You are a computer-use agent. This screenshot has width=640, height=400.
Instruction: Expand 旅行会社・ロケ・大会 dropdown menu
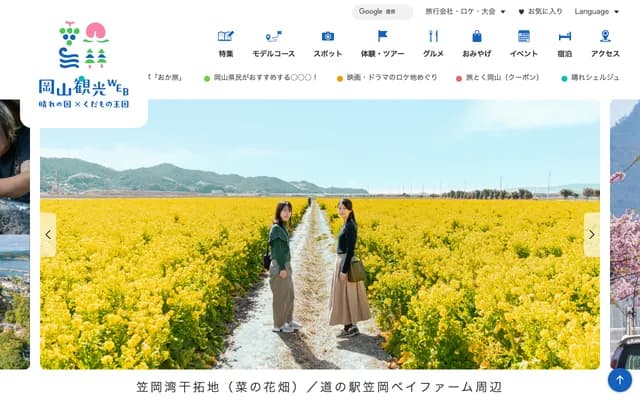tap(465, 12)
